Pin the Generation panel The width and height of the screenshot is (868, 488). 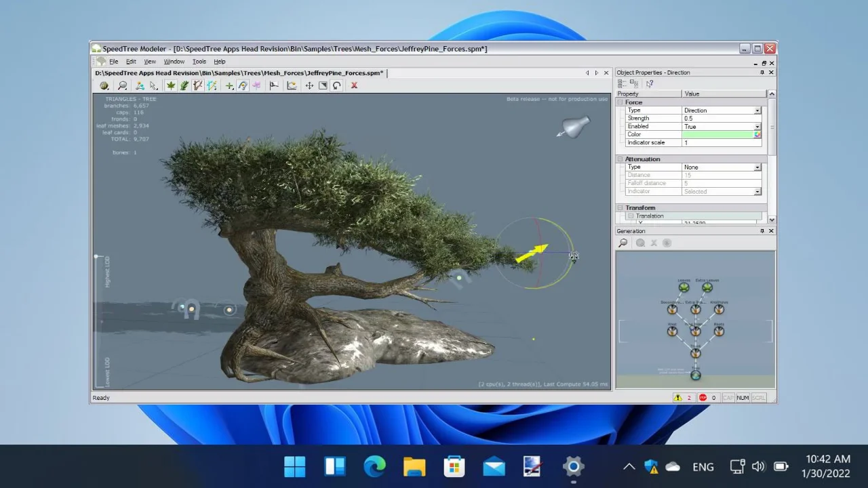pyautogui.click(x=762, y=231)
